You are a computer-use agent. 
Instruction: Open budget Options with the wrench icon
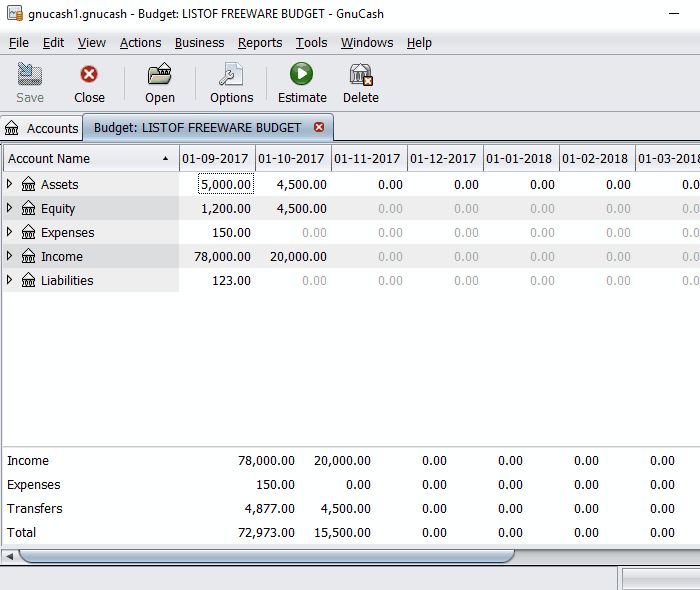[x=231, y=74]
